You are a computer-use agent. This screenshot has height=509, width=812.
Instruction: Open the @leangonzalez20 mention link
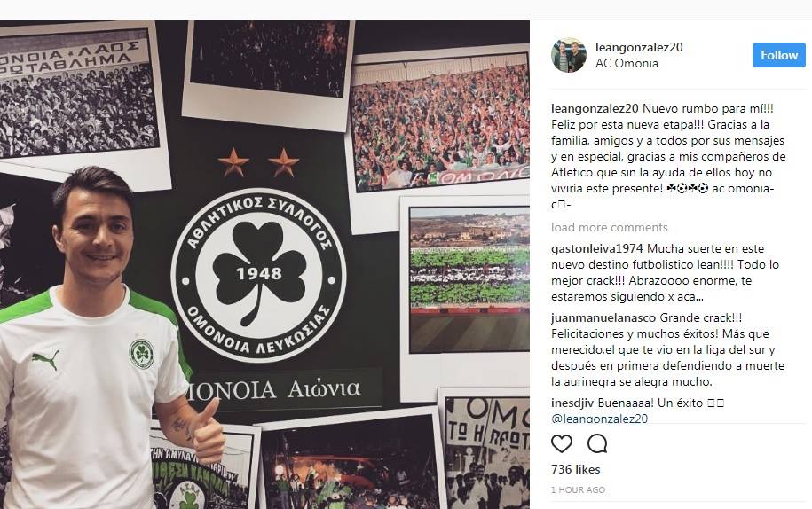click(x=599, y=418)
